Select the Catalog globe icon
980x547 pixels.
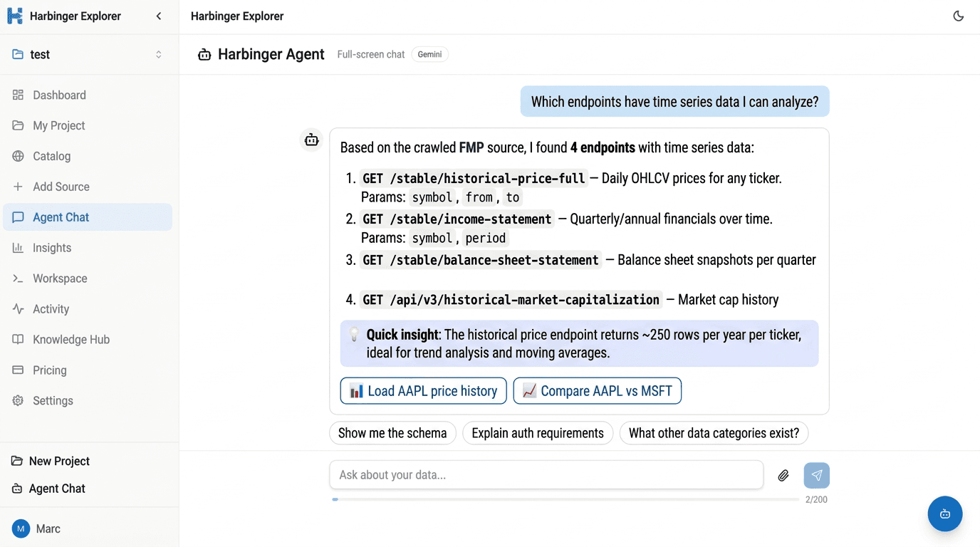[x=18, y=156]
